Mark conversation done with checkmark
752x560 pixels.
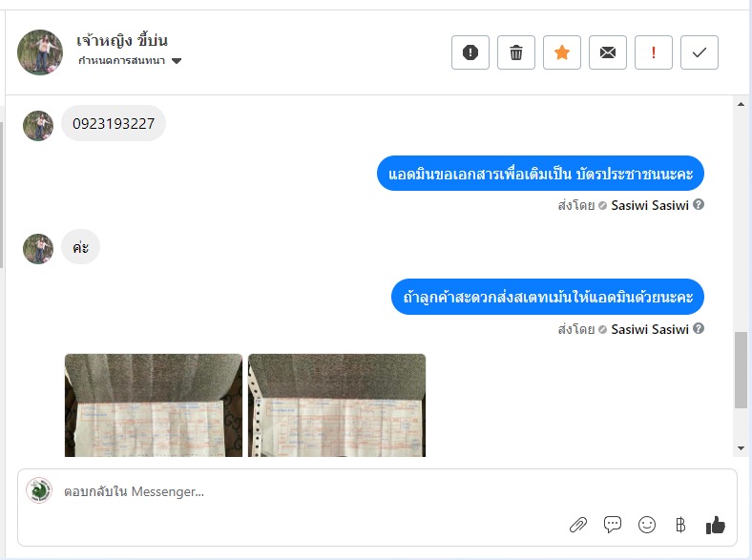[700, 52]
